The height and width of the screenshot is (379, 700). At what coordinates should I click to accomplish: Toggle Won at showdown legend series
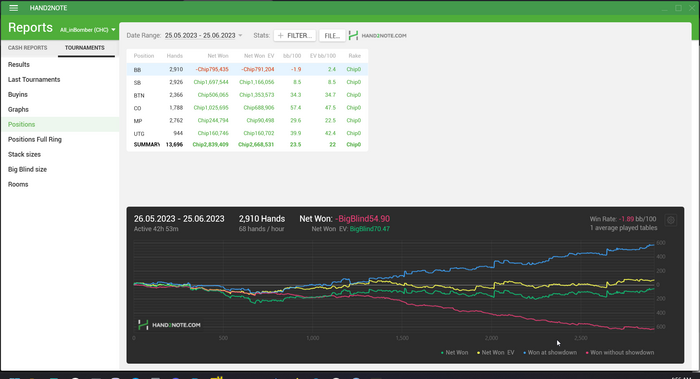(550, 353)
